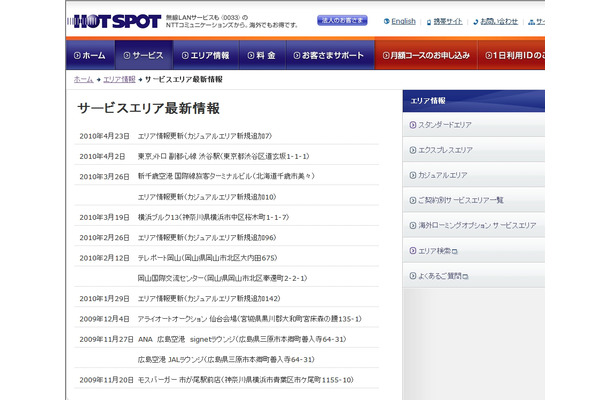Click the arrow icon beside ご契約別サービスエリア一覧
Viewport: 610px width, 400px height.
pos(413,200)
